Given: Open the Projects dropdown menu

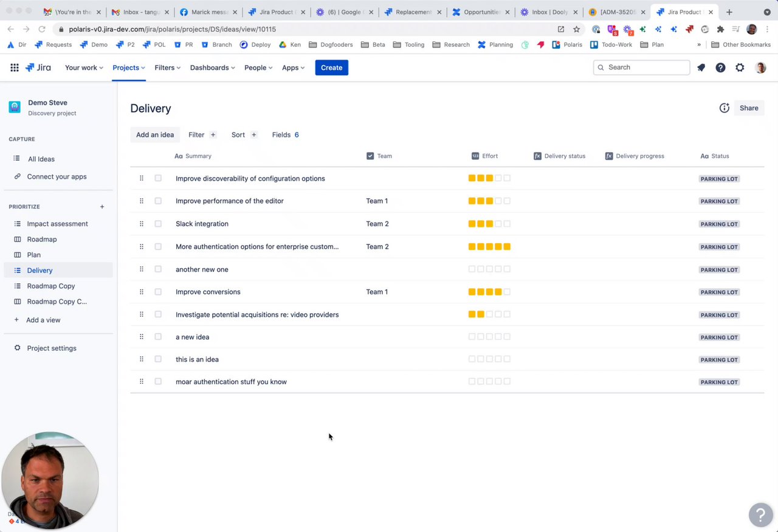Looking at the screenshot, I should (x=129, y=67).
